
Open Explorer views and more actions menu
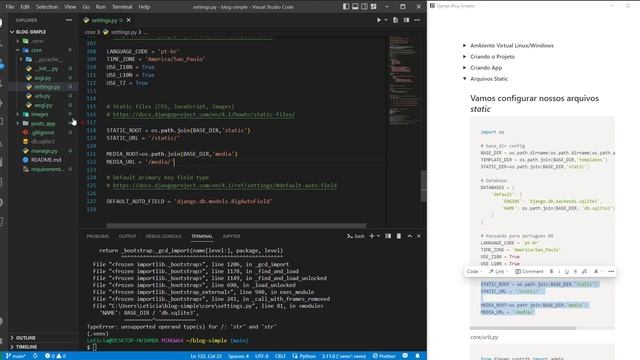coord(69,20)
